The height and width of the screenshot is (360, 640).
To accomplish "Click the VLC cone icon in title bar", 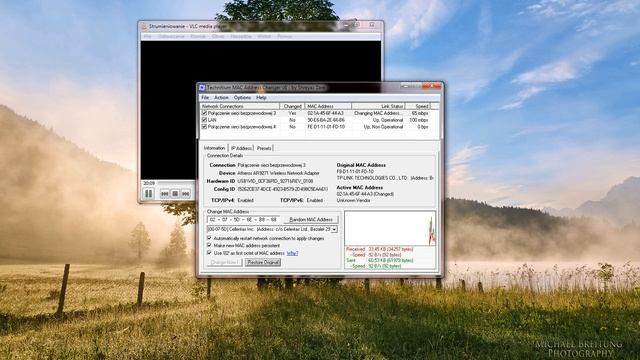I will tap(144, 26).
